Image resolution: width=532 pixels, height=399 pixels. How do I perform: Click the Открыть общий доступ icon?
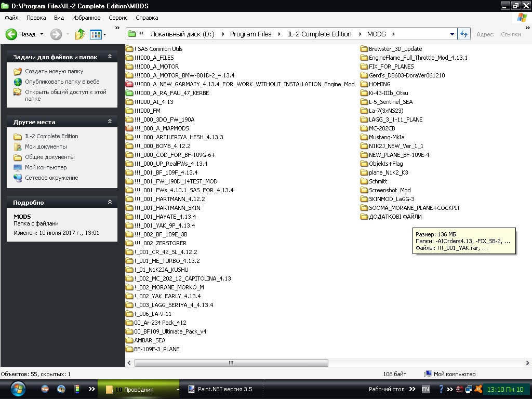point(18,92)
